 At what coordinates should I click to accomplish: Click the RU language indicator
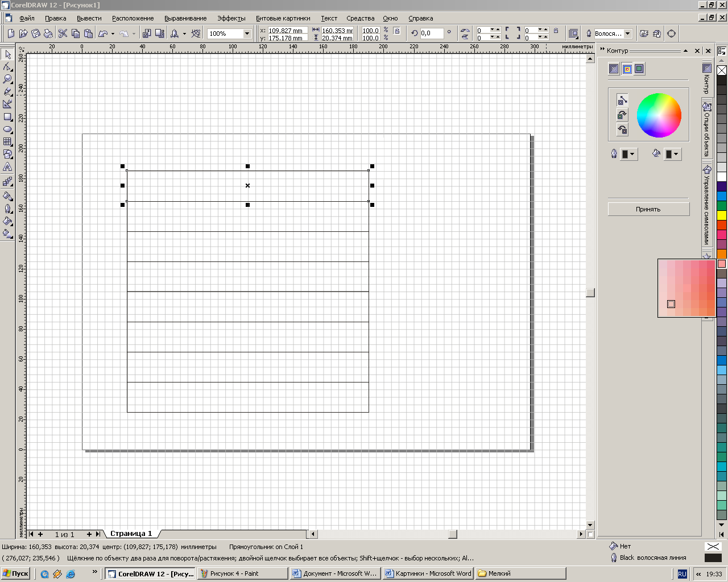(682, 574)
